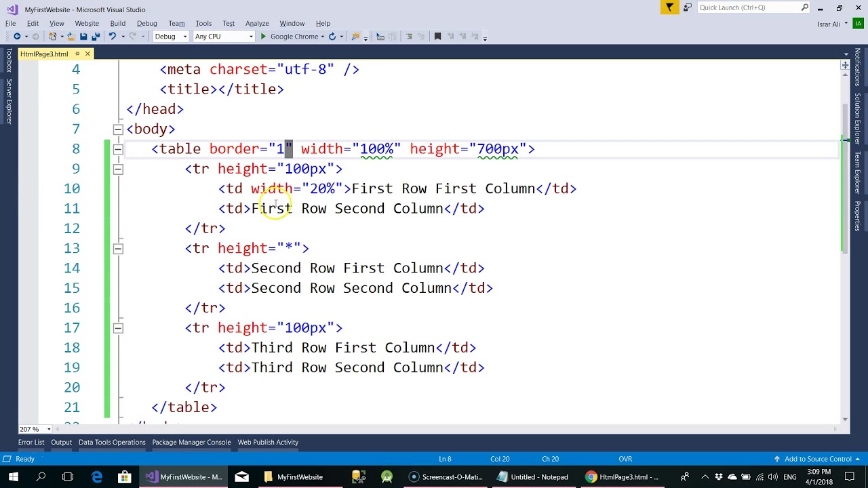
Task: Pin the HtmlPage3.html tab
Action: coord(76,54)
